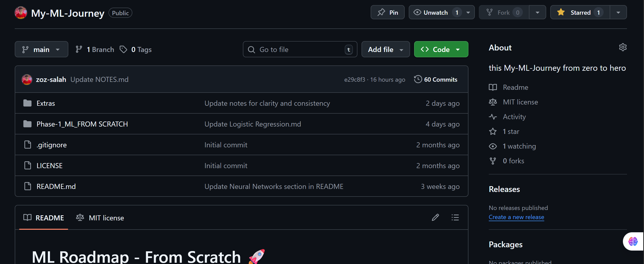Click the outline list icon in README header
Screen dimensions: 644x264
click(x=455, y=217)
